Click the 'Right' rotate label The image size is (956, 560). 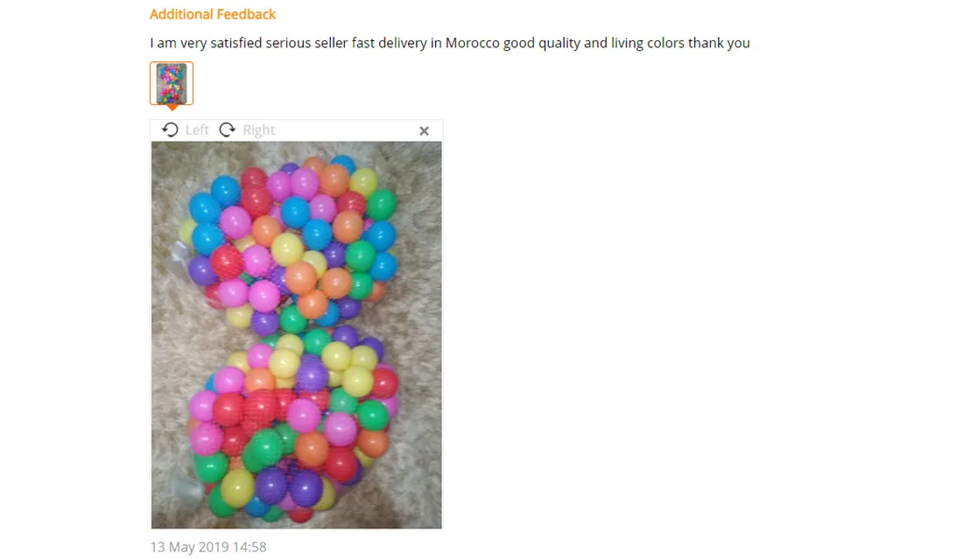coord(258,129)
